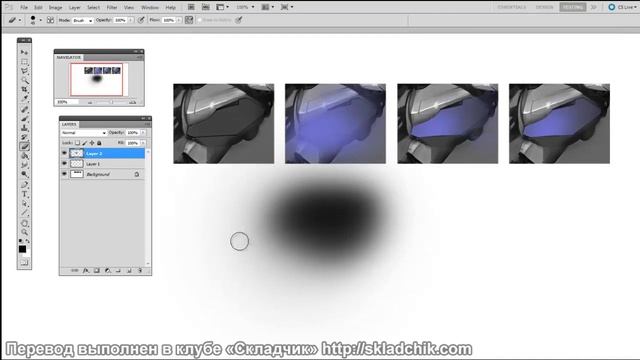Open the Edit menu

coord(38,7)
